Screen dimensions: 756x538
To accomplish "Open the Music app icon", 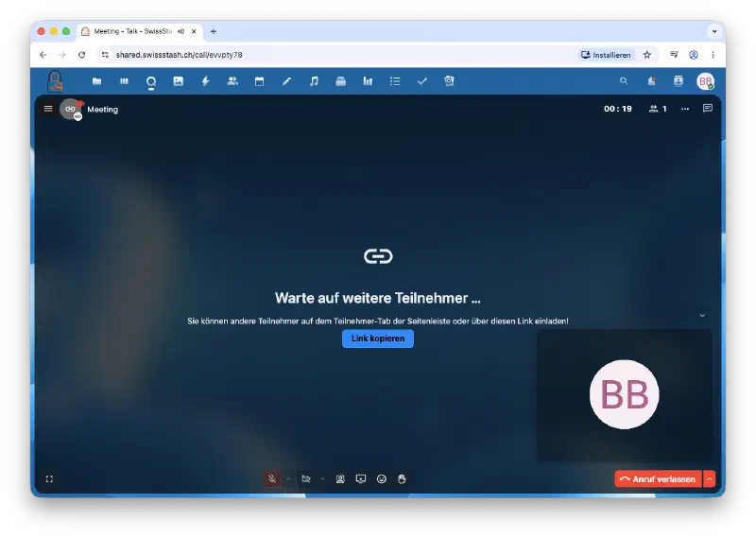I will (x=314, y=81).
